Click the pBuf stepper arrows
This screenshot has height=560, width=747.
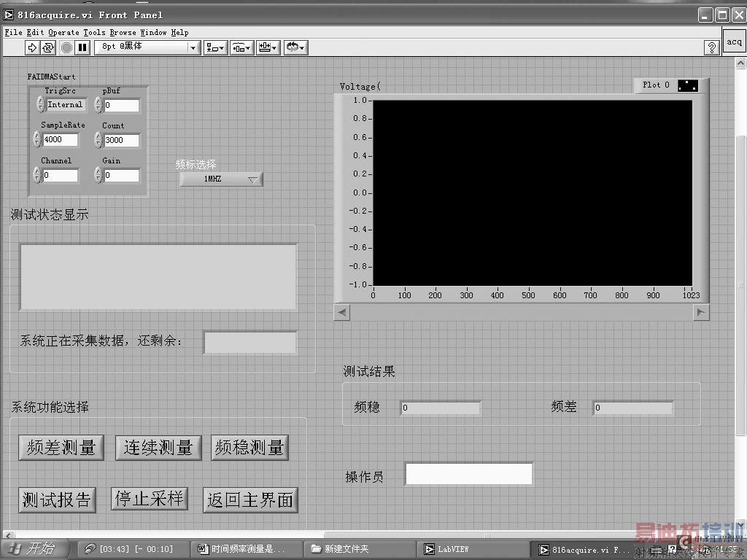pos(98,105)
